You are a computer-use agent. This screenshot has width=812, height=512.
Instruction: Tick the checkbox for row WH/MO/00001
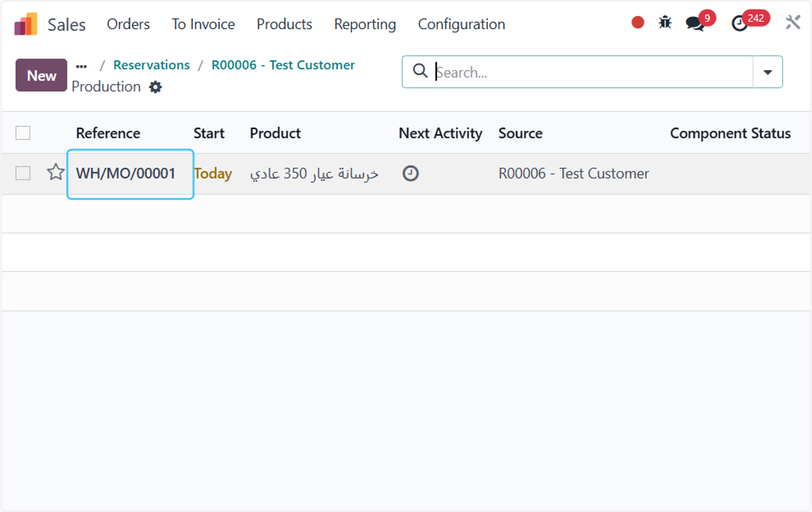[23, 173]
